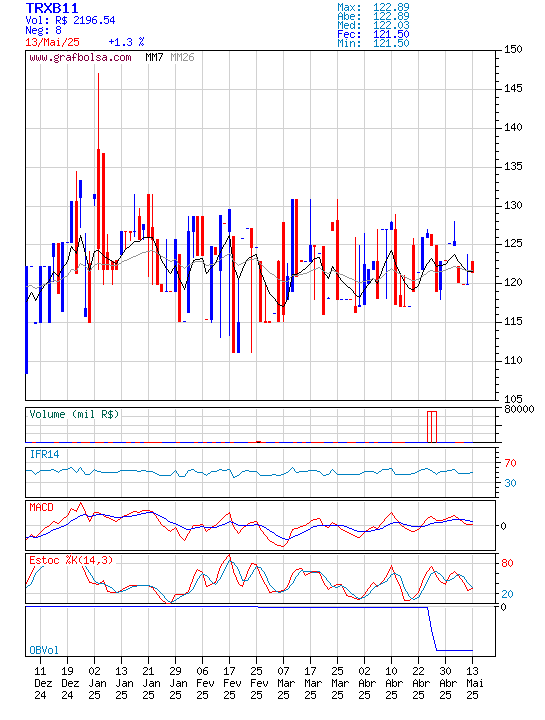Click the 150 price axis label
This screenshot has width=545, height=720.
[513, 49]
